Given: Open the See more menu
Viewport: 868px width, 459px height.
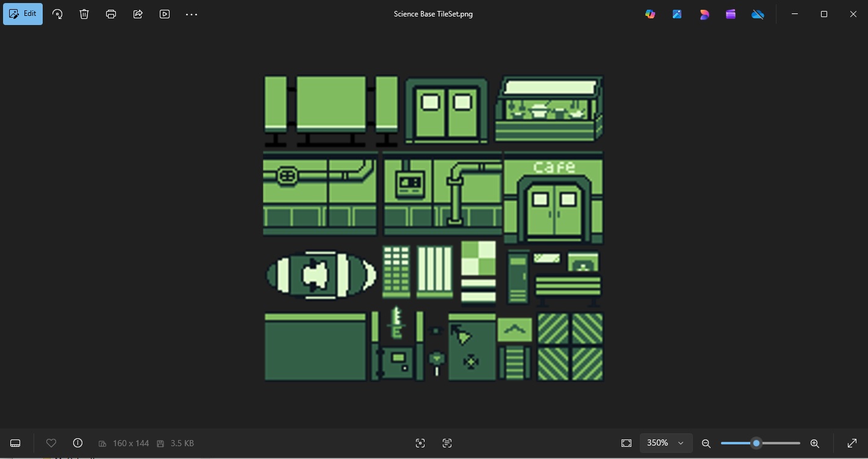Looking at the screenshot, I should click(x=192, y=14).
